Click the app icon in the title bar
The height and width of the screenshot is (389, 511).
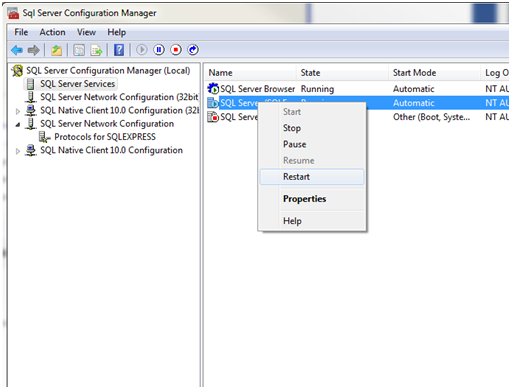pyautogui.click(x=13, y=13)
